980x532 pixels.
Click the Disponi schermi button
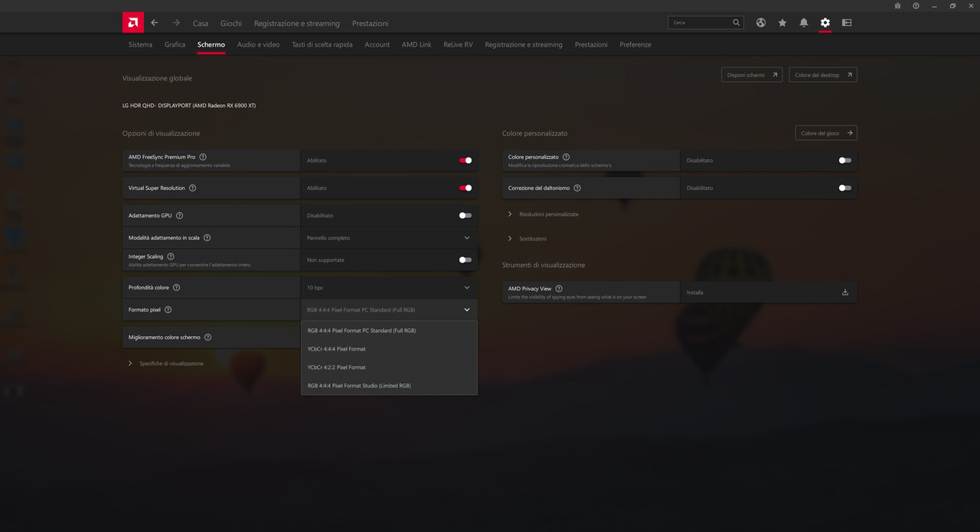coord(752,75)
